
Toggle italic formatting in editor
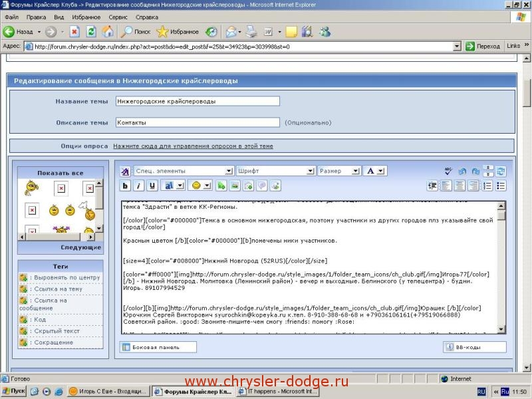click(138, 186)
